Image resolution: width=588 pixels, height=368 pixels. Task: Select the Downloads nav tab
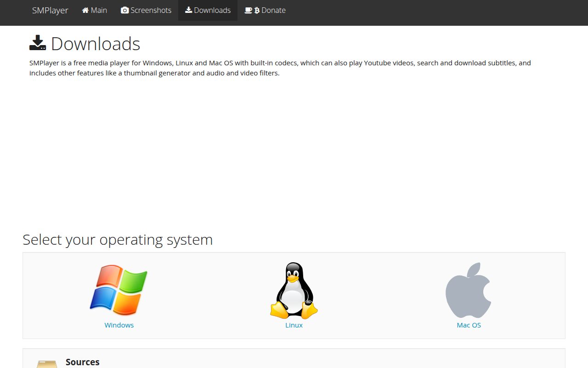208,10
